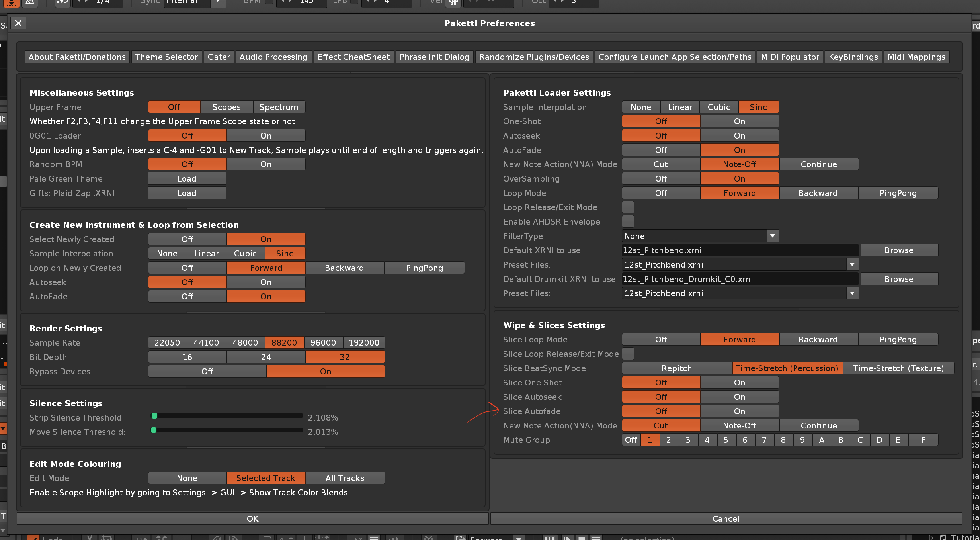Enable the Loop Release/Exit Mode checkbox
The height and width of the screenshot is (540, 980).
pyautogui.click(x=628, y=207)
